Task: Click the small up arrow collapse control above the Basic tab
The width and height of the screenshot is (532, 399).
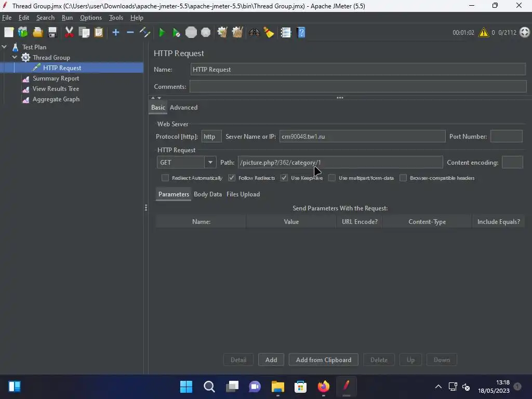Action: tap(153, 98)
